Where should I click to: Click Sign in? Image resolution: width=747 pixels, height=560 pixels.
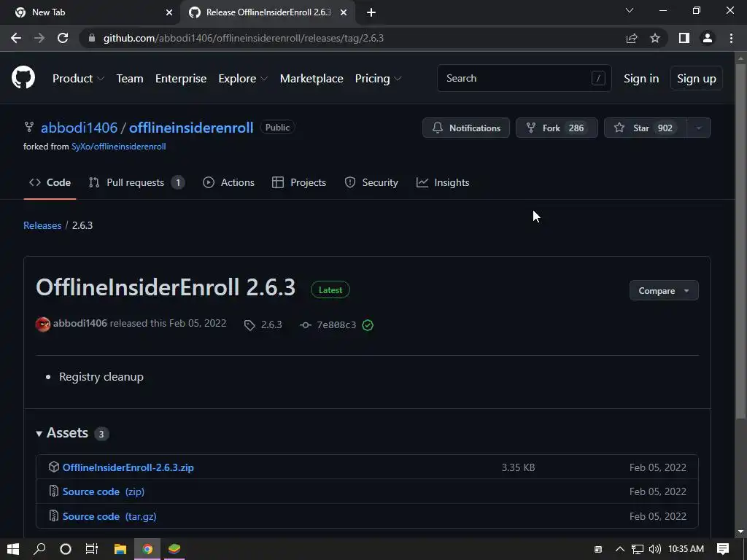tap(641, 79)
